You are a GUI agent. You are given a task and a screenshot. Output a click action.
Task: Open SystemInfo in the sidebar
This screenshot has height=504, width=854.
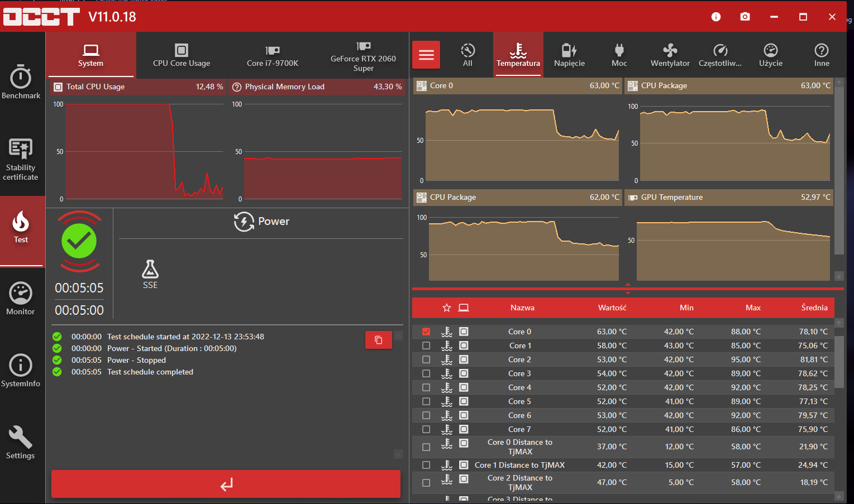pyautogui.click(x=21, y=371)
